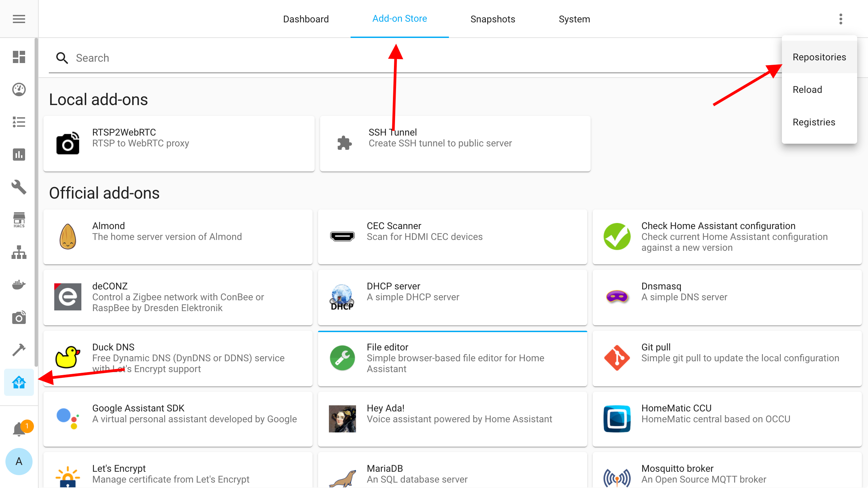This screenshot has width=868, height=488.
Task: Select Repositories from the menu
Action: 819,57
